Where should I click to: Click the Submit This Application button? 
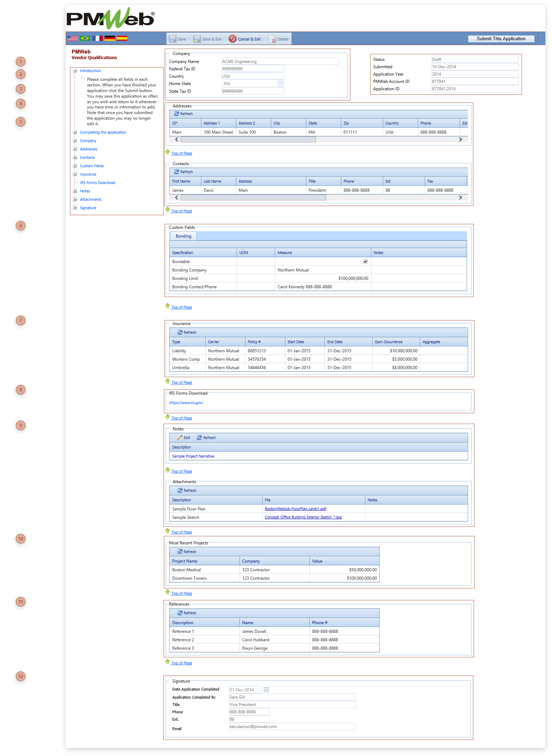[x=501, y=38]
